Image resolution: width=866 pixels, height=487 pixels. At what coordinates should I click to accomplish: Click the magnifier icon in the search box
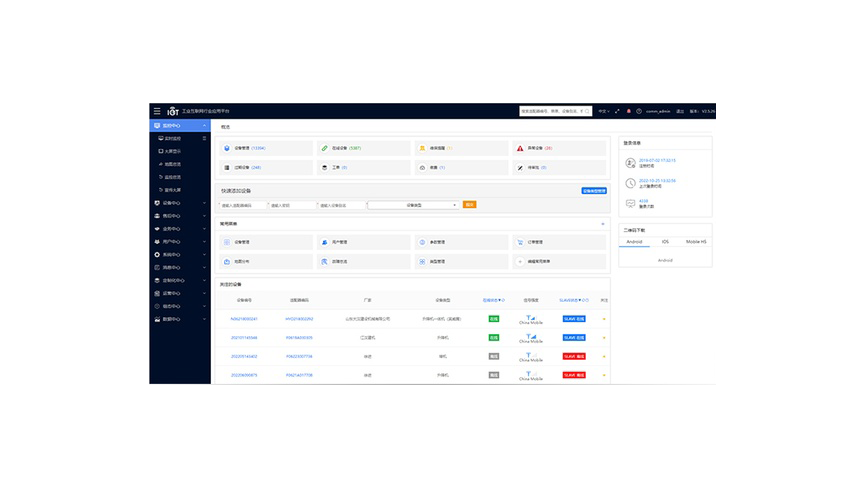(587, 111)
